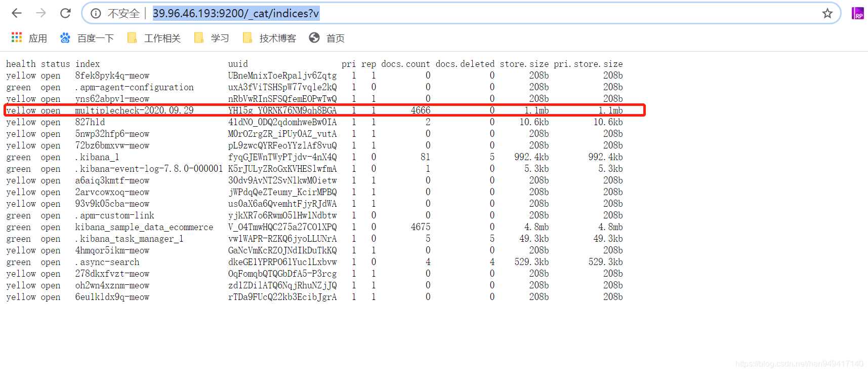
Task: Open the 首页 bookmark
Action: click(x=327, y=38)
